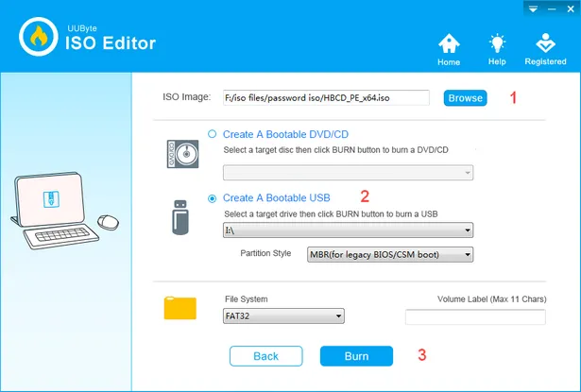581x392 pixels.
Task: Click the computer illustration in sidebar
Action: 64,210
